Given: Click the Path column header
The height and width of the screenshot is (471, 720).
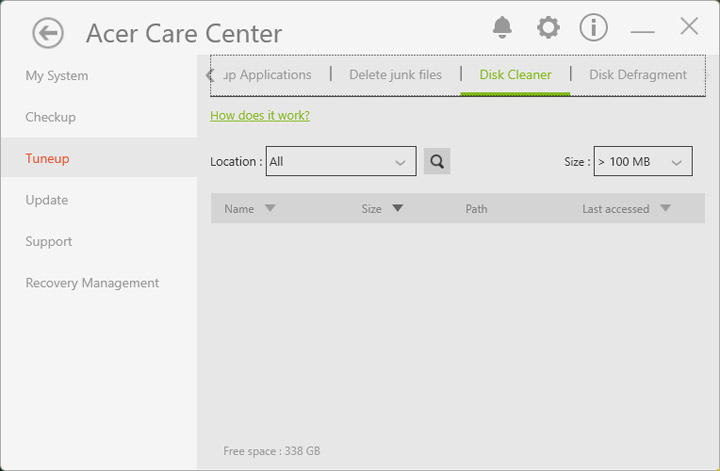Looking at the screenshot, I should point(476,209).
